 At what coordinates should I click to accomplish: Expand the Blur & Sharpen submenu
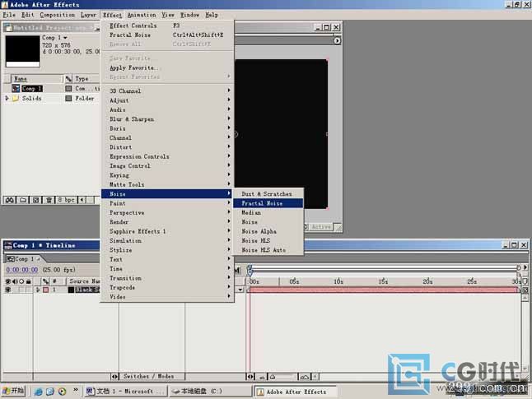click(168, 119)
